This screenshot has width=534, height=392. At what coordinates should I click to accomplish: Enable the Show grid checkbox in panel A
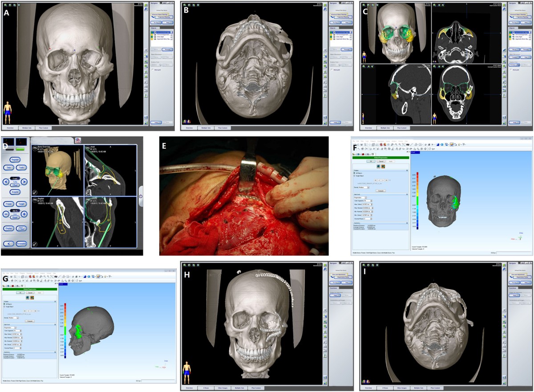coord(153,70)
